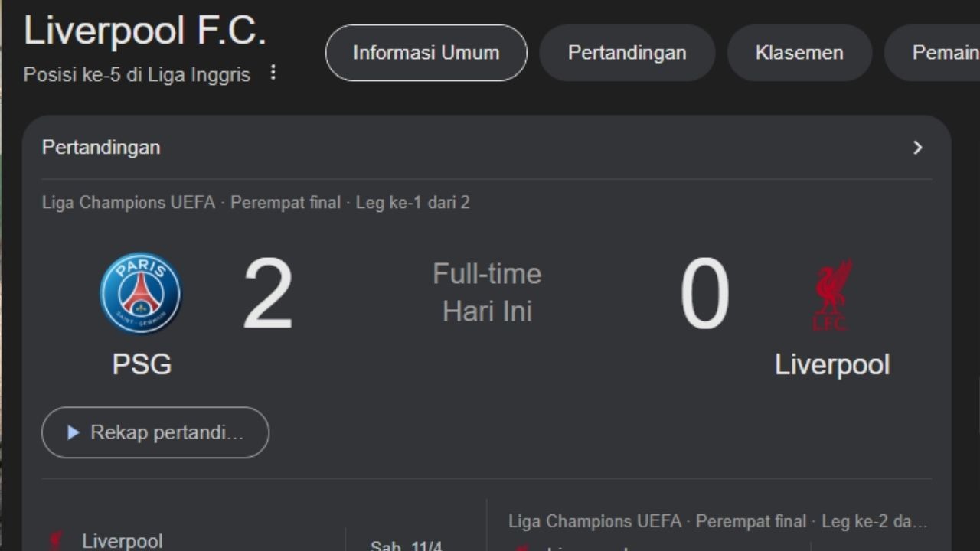The height and width of the screenshot is (551, 980).
Task: Click the Liga Champions UEFA Leg ke-1 label
Action: (256, 203)
